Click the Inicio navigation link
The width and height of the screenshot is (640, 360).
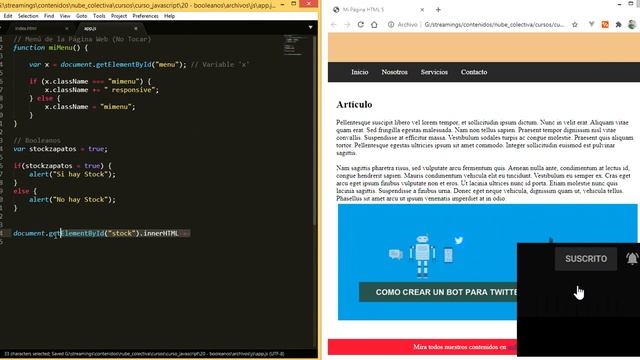coord(360,72)
